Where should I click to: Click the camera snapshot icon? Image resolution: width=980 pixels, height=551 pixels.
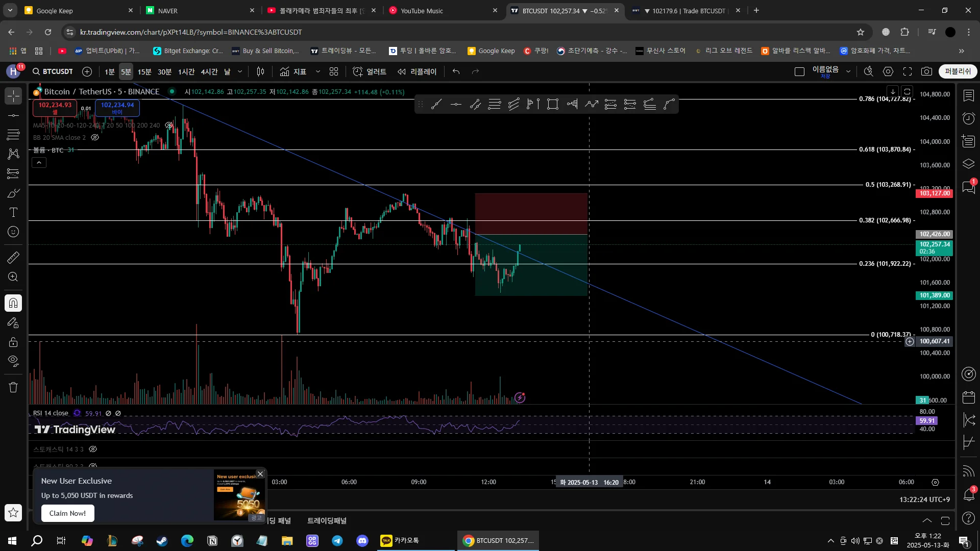[926, 71]
